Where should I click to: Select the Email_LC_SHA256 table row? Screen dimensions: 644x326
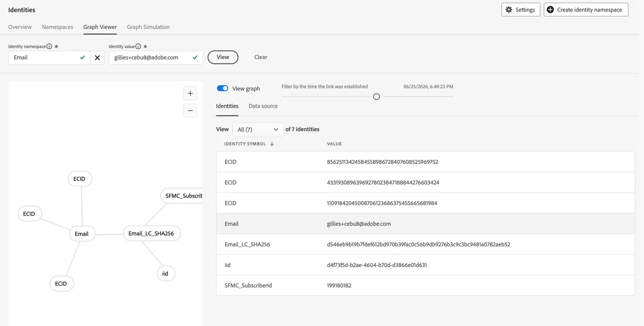pyautogui.click(x=425, y=244)
